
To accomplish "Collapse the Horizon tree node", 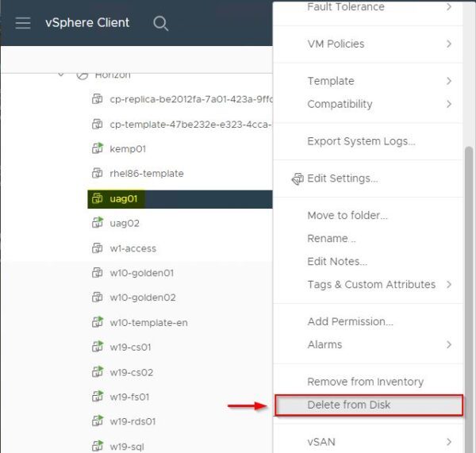I will click(x=61, y=75).
